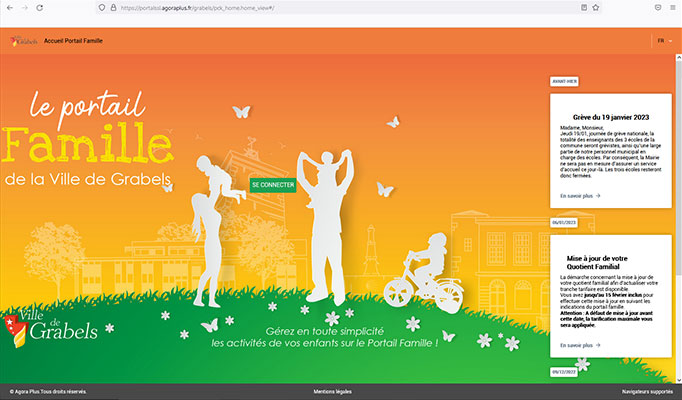This screenshot has height=400, width=682.
Task: Click the page vertical scrollbar
Action: [679, 219]
